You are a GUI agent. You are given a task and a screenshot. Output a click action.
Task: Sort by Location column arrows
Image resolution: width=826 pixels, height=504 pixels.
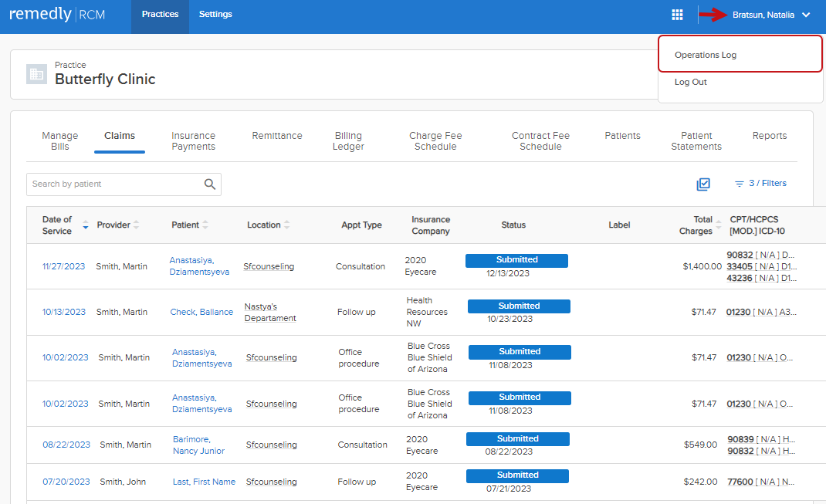pyautogui.click(x=287, y=225)
